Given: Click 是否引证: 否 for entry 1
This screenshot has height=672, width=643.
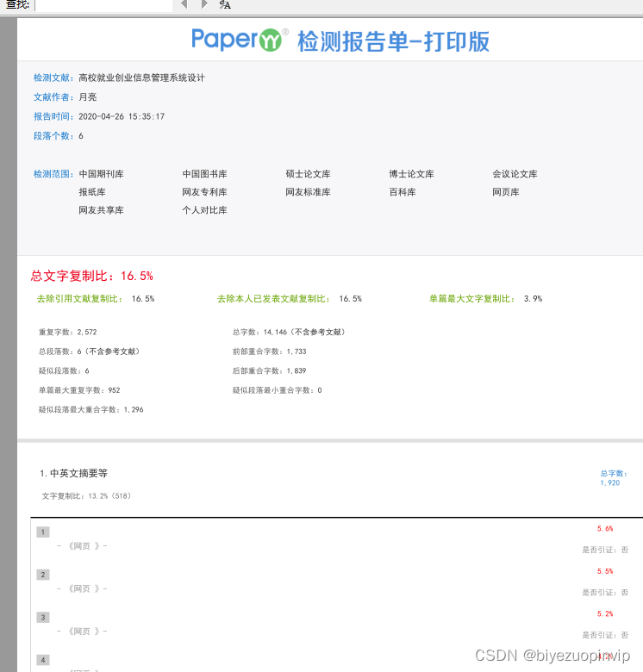Looking at the screenshot, I should 605,550.
